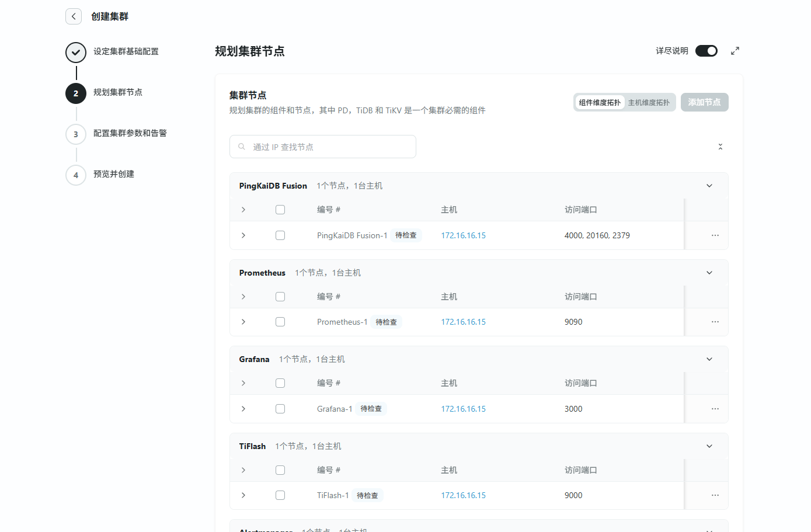Switch to 主机维度拓扑 view
Image resolution: width=811 pixels, height=532 pixels.
[649, 102]
